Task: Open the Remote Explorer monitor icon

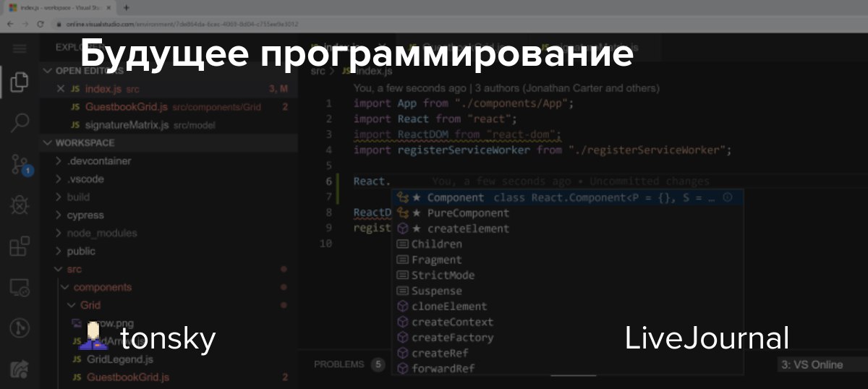Action: (20, 288)
